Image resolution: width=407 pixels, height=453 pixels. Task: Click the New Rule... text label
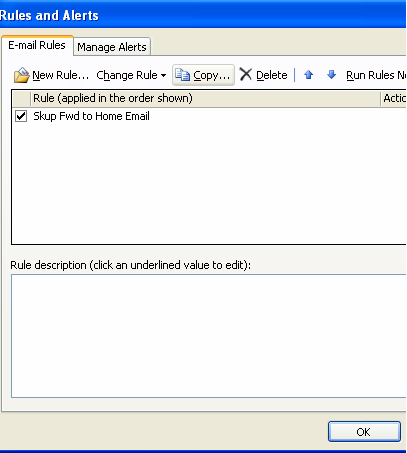[61, 75]
